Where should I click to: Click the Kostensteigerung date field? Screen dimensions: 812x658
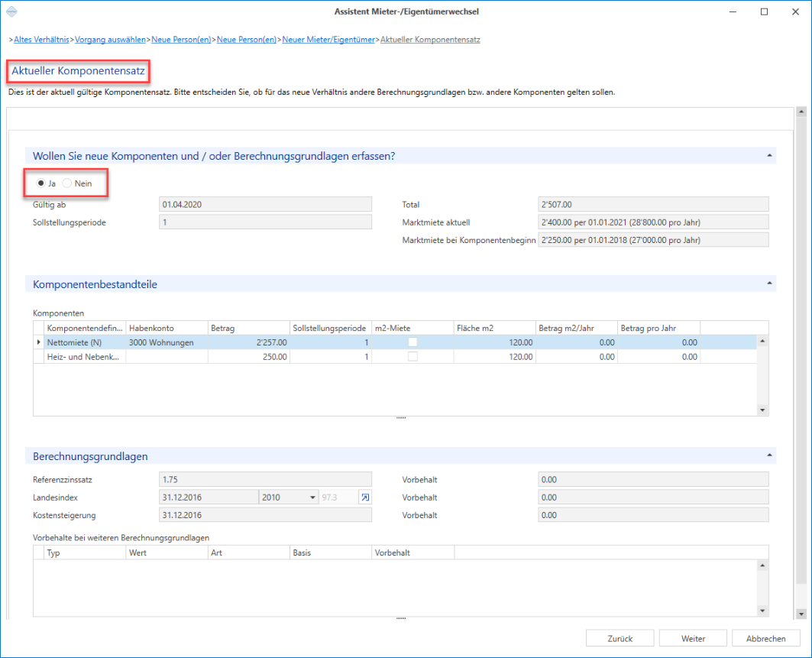[265, 515]
